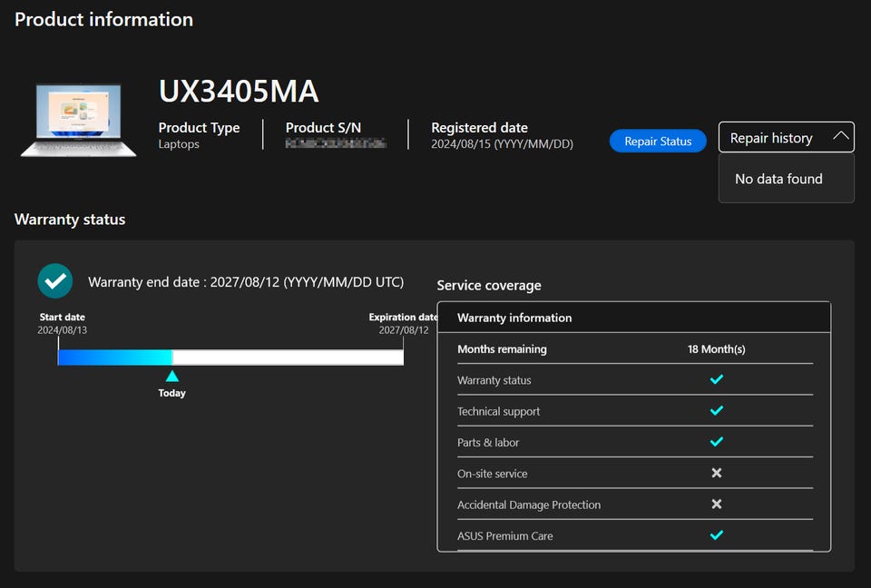This screenshot has width=871, height=588.
Task: Click the Parts & labor checkmark icon
Action: pyautogui.click(x=717, y=442)
